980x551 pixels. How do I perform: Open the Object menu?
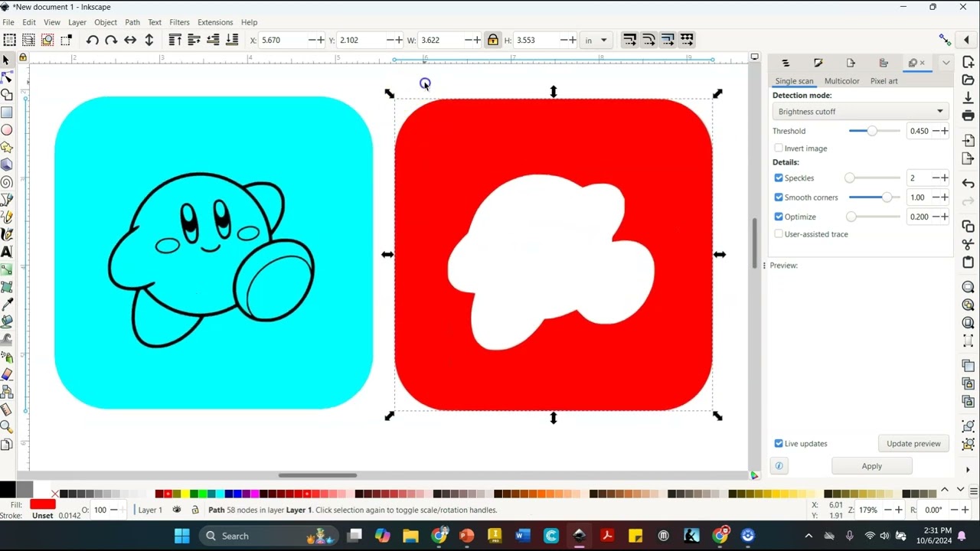coord(106,22)
